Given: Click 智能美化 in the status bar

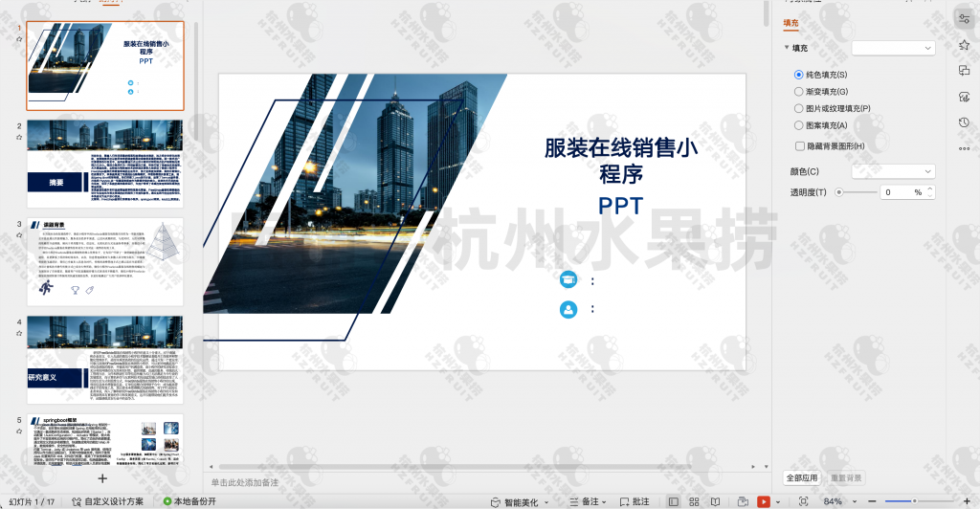Looking at the screenshot, I should (522, 502).
